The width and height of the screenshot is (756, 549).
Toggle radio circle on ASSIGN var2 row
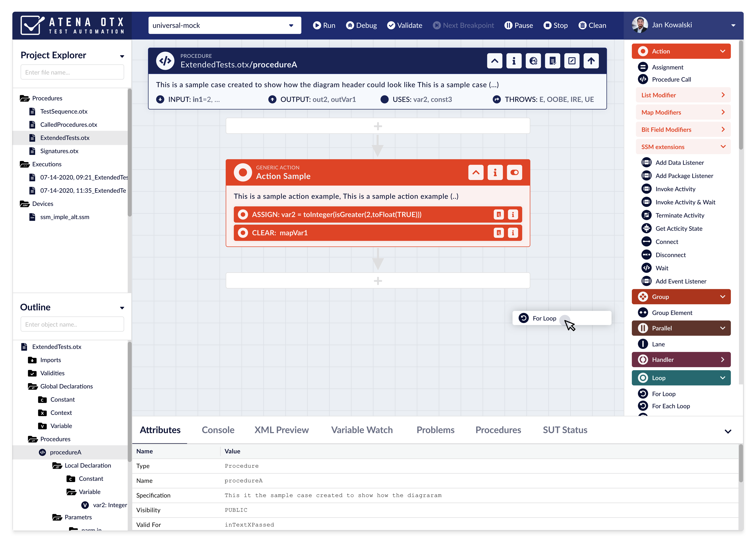[x=243, y=214]
